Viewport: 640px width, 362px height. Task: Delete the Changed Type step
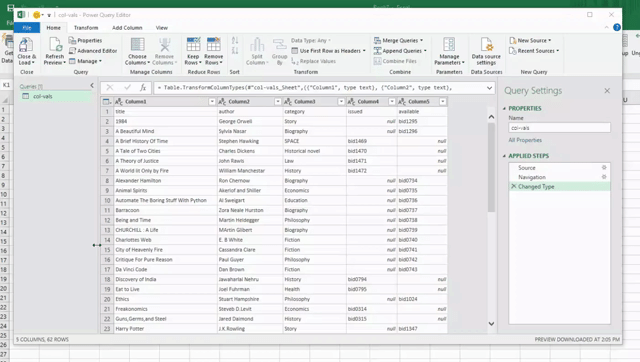[513, 186]
